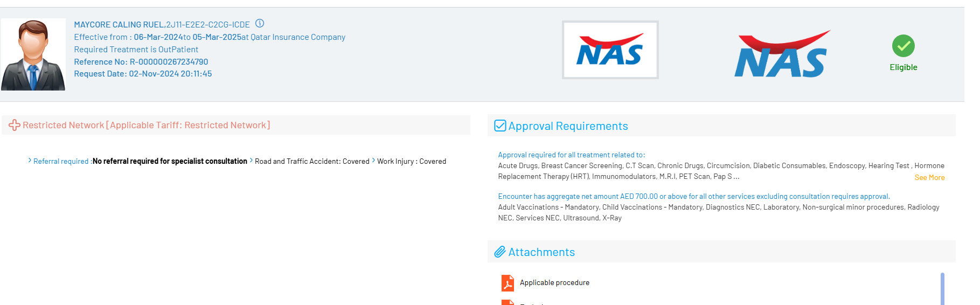Expand the Work Injury chevron
Viewport: 980px width, 305px height.
point(373,160)
